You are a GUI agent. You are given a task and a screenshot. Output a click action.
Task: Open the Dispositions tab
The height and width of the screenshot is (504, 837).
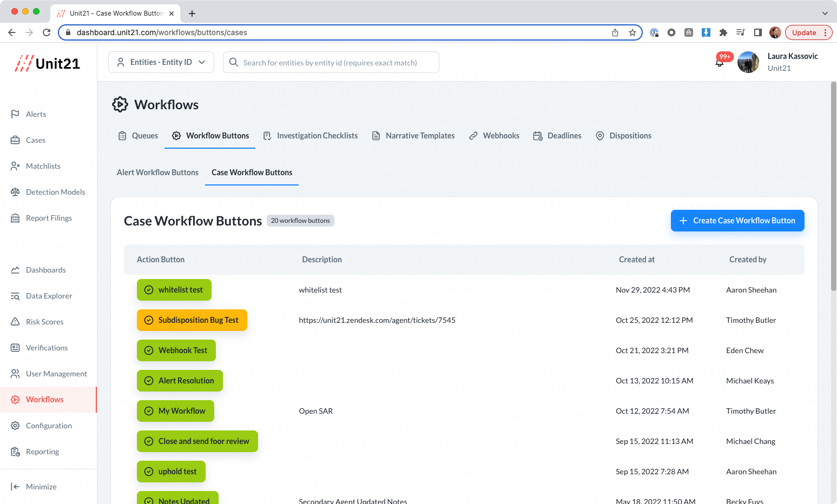(623, 136)
